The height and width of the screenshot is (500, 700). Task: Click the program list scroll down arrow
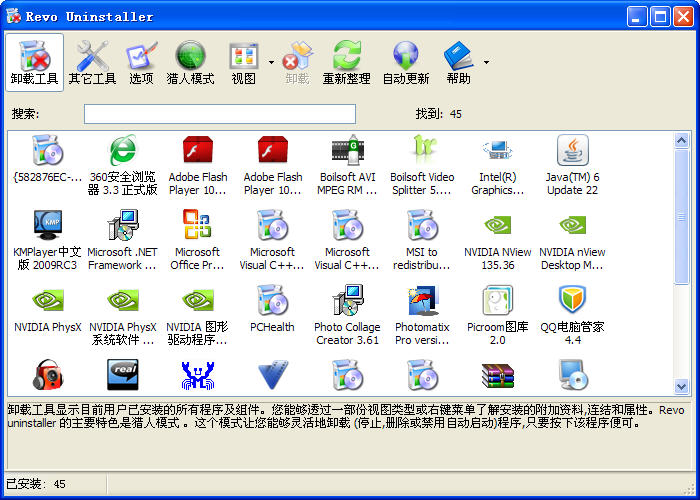click(682, 386)
